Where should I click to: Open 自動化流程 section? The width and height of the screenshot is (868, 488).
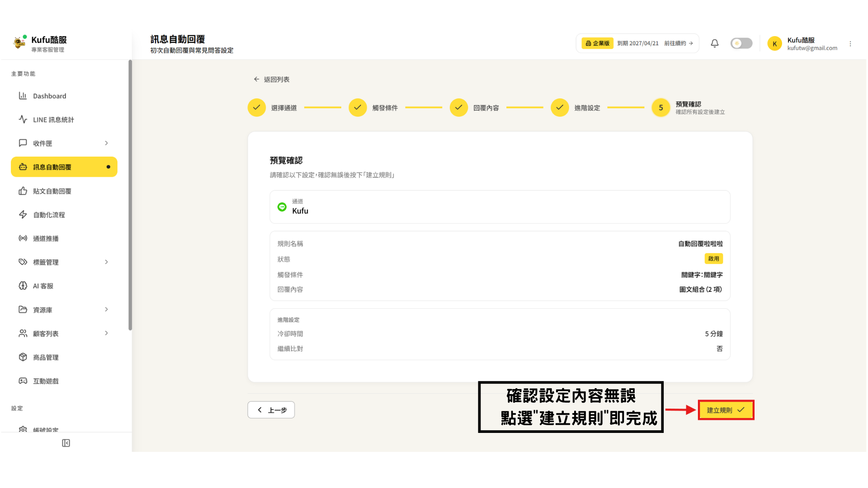click(64, 215)
